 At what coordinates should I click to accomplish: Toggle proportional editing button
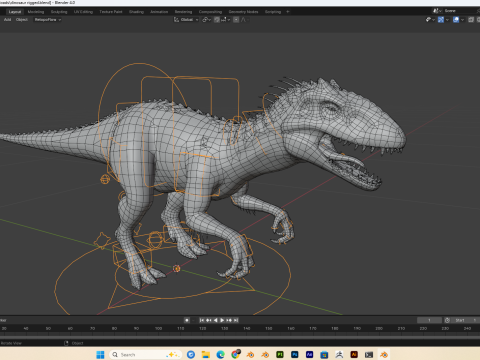(x=236, y=20)
